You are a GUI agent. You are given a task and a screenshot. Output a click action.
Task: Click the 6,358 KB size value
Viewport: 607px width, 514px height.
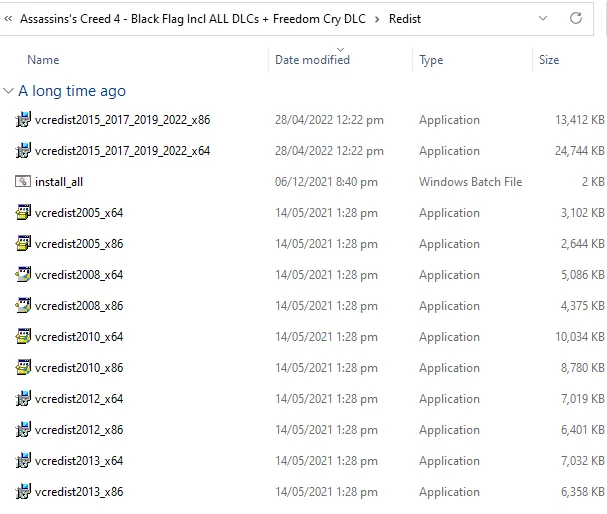coord(583,492)
